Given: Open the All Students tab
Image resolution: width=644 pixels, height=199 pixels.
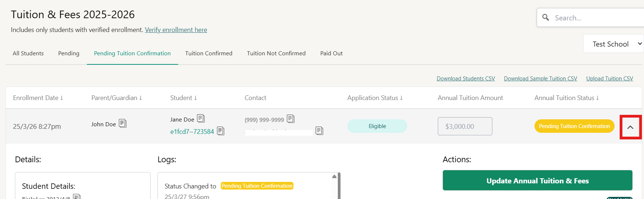Looking at the screenshot, I should coord(28,53).
